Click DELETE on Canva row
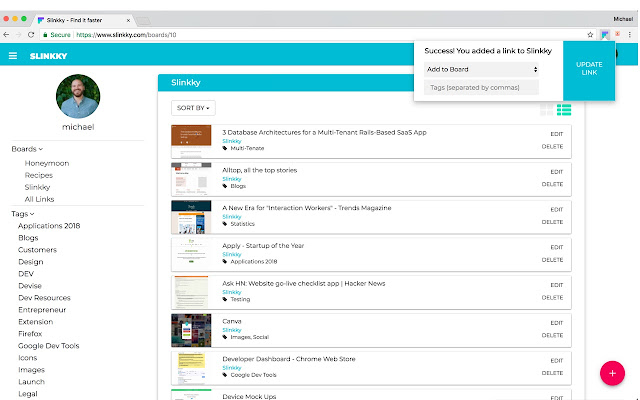The height and width of the screenshot is (400, 640). tap(552, 335)
